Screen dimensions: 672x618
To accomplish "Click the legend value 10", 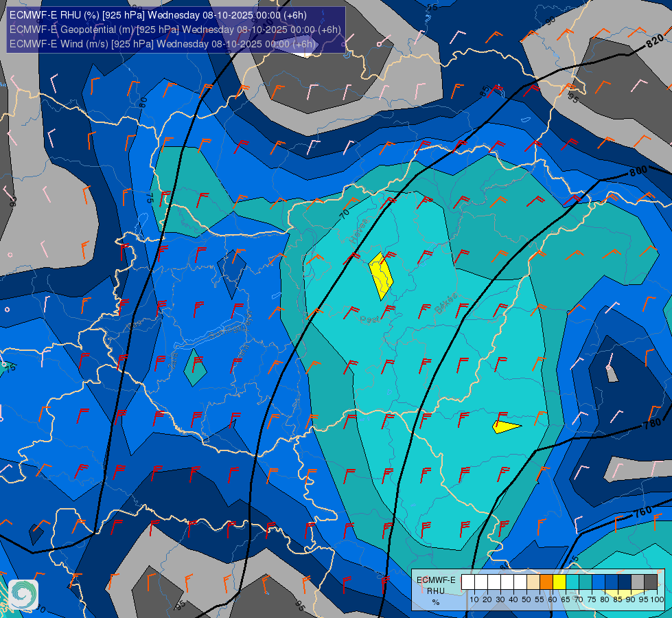I will coord(474,599).
